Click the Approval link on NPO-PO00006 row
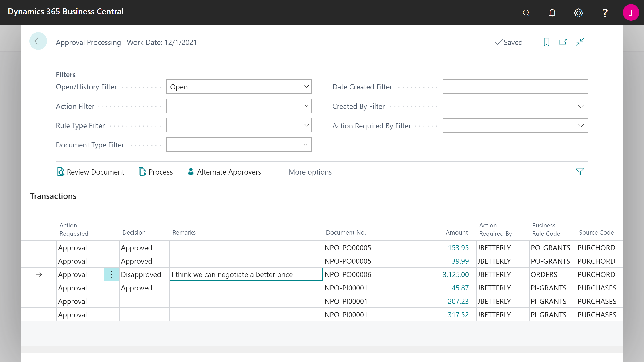Screen dimensions: 644x362 coord(72,274)
